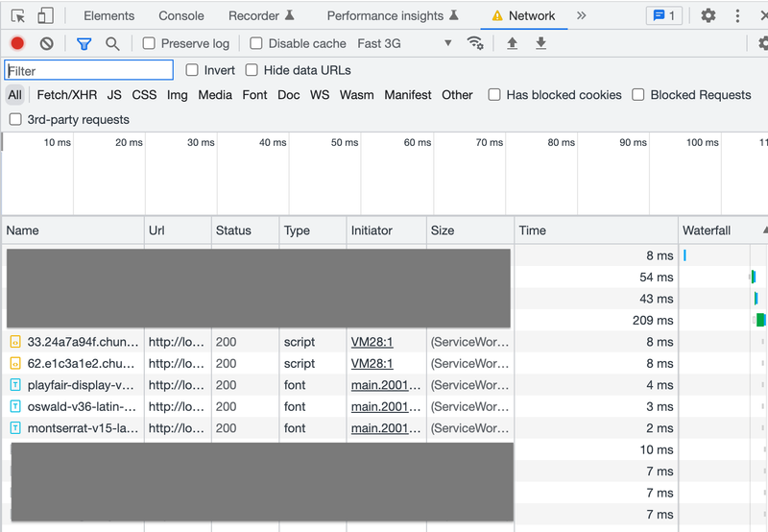This screenshot has width=768, height=532.
Task: Open the three-dot DevTools menu
Action: tap(737, 15)
